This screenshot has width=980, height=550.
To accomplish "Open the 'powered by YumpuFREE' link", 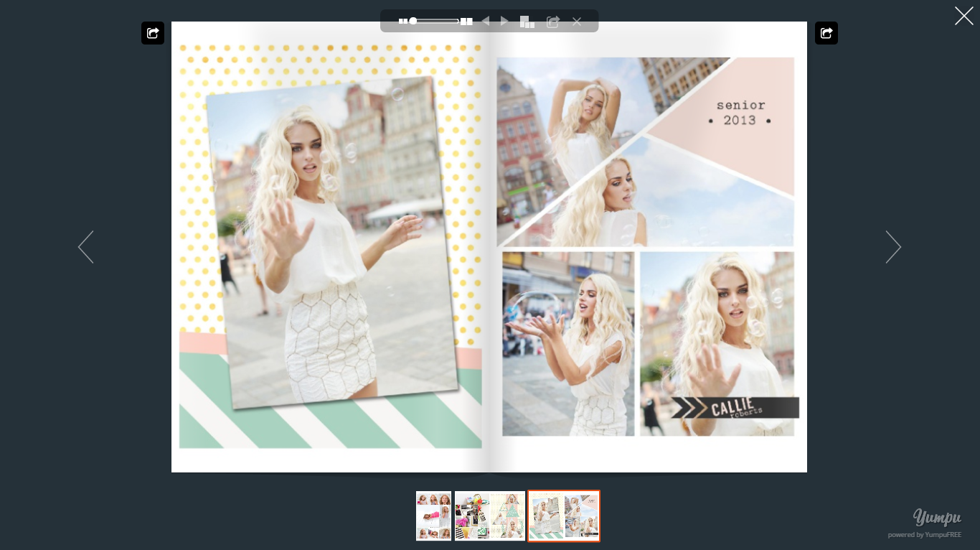I will [925, 534].
